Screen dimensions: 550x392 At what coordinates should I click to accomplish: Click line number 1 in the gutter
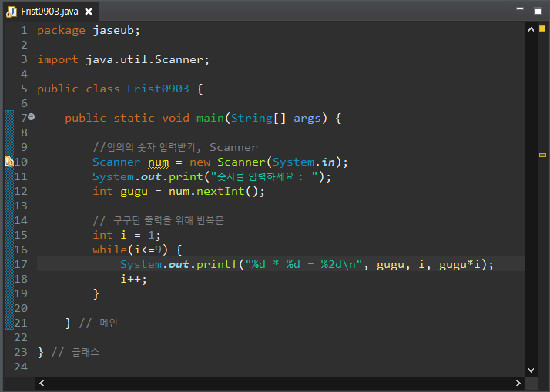pos(24,31)
